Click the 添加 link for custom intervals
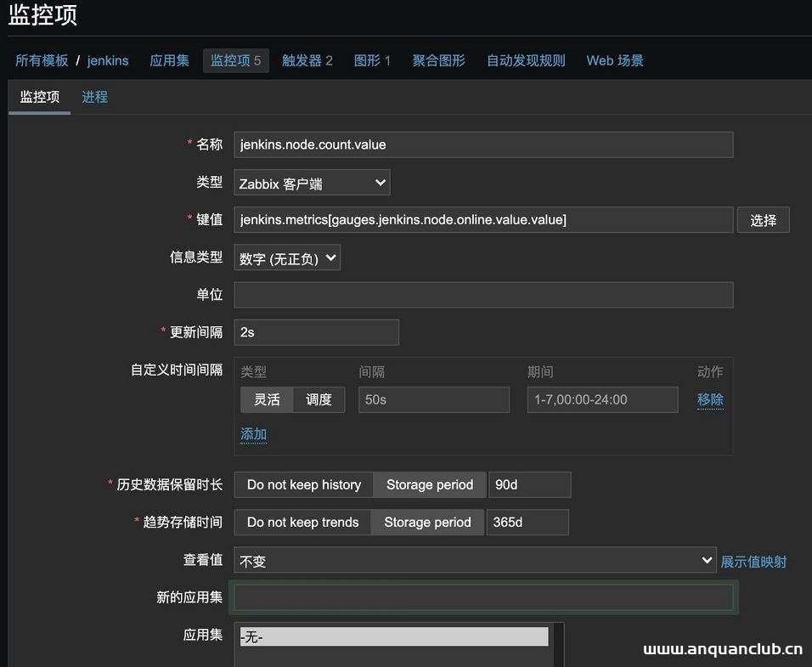812x667 pixels. click(253, 433)
